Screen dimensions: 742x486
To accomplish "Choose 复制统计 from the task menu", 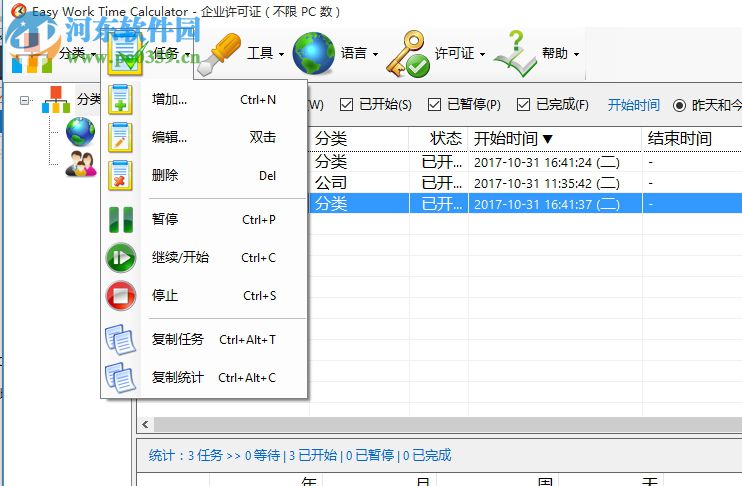I will point(204,378).
